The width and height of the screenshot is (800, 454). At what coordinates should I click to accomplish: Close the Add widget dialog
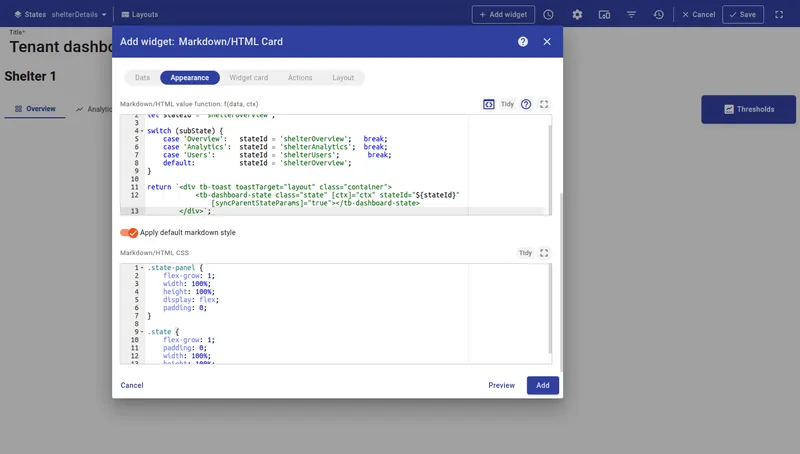547,42
